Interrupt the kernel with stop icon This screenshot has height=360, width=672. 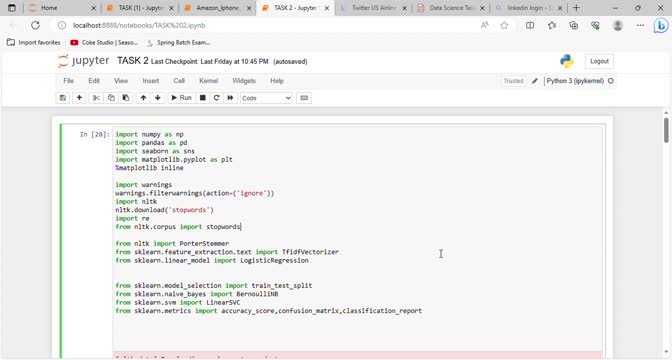click(x=203, y=98)
